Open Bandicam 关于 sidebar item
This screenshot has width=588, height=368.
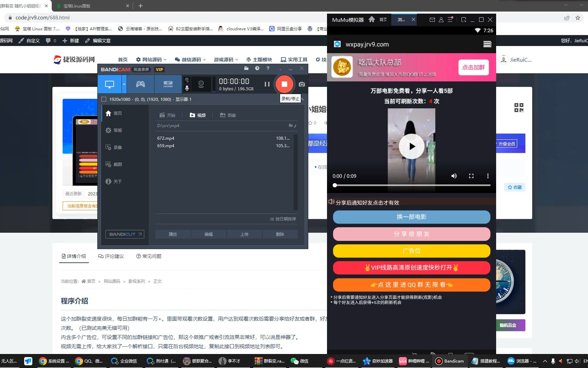coord(125,182)
